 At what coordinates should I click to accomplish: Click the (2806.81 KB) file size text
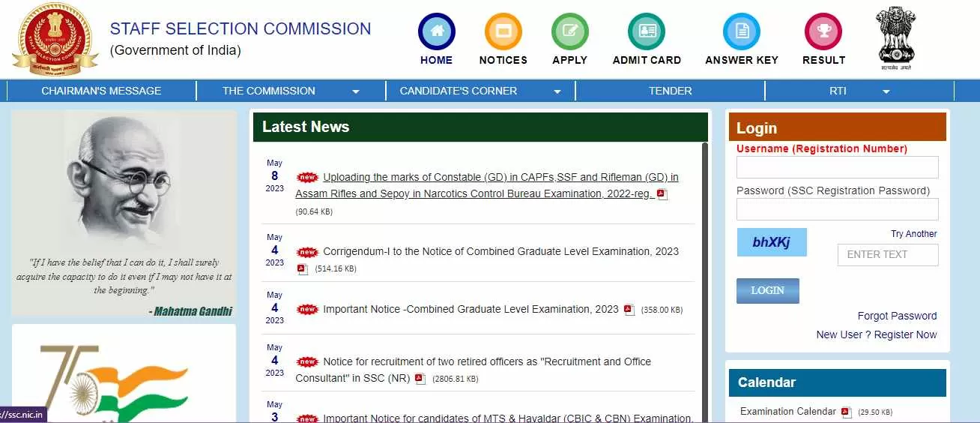pos(455,379)
